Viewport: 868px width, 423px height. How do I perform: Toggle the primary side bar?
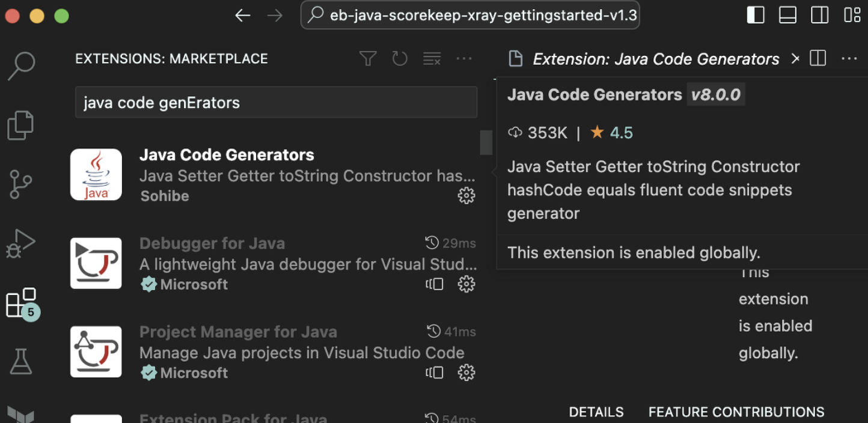pos(756,15)
